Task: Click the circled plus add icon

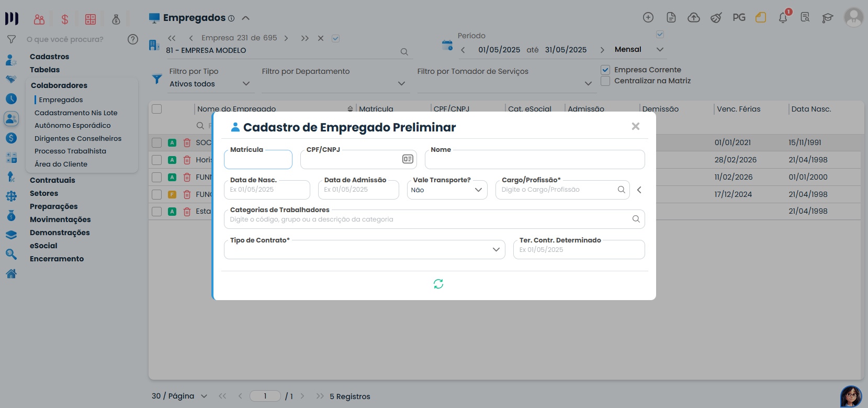Action: click(648, 18)
